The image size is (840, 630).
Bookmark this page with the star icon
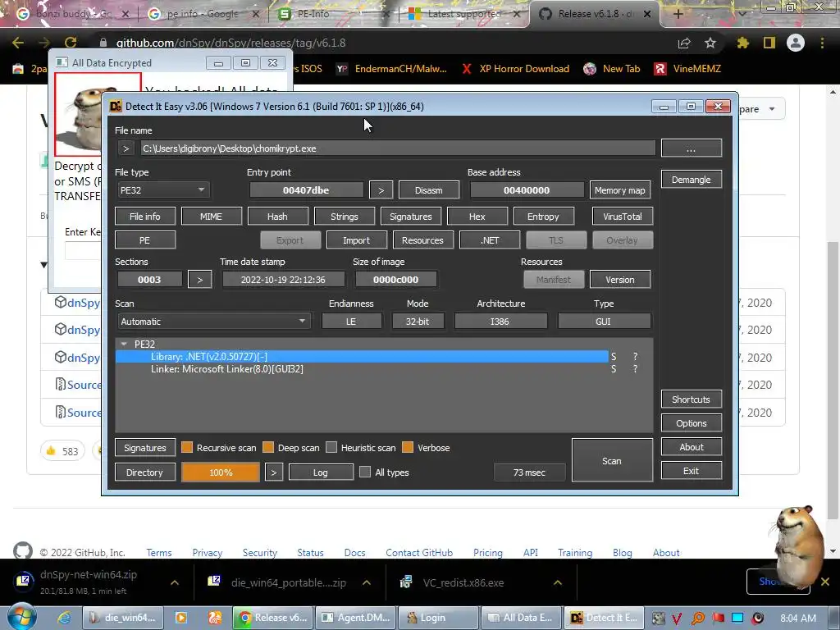click(710, 43)
